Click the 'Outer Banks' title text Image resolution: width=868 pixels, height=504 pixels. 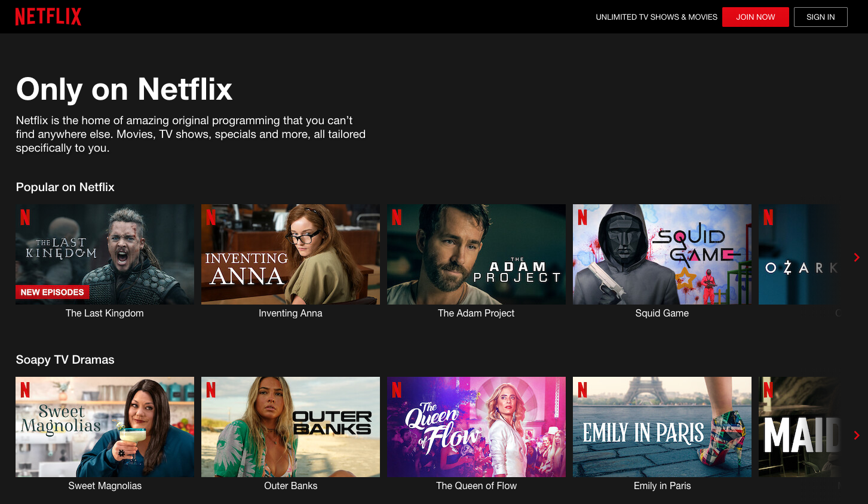click(290, 485)
